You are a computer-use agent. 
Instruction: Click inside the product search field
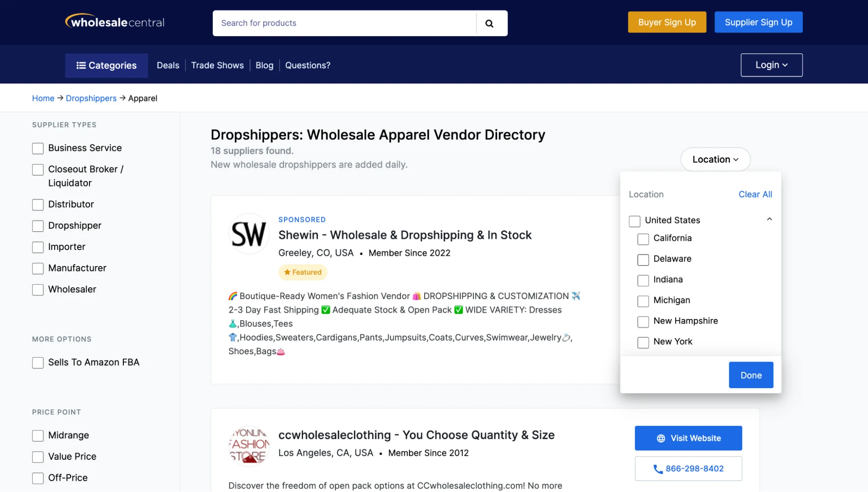coord(343,23)
